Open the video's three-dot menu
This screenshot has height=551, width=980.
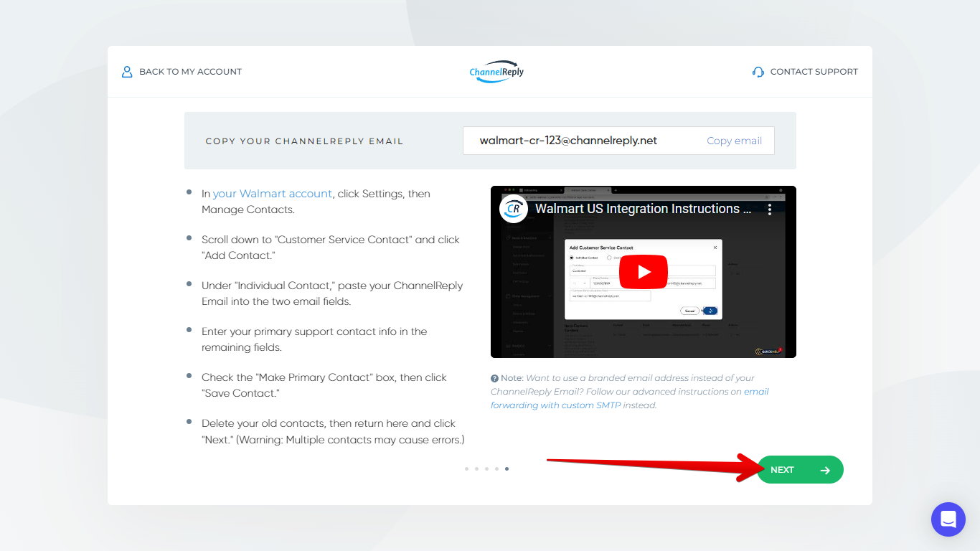(x=770, y=209)
